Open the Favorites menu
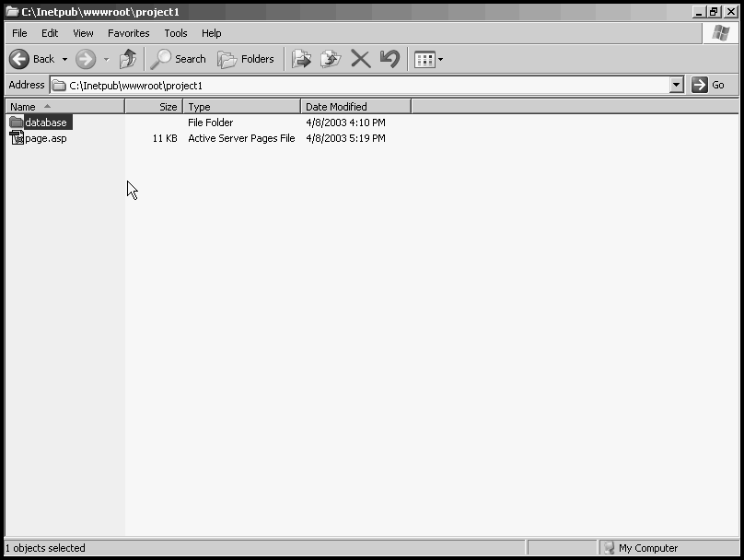744x560 pixels. 129,33
